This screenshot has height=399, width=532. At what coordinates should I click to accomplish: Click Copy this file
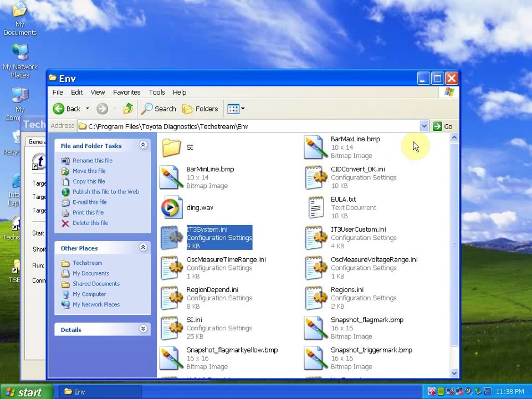pyautogui.click(x=89, y=181)
